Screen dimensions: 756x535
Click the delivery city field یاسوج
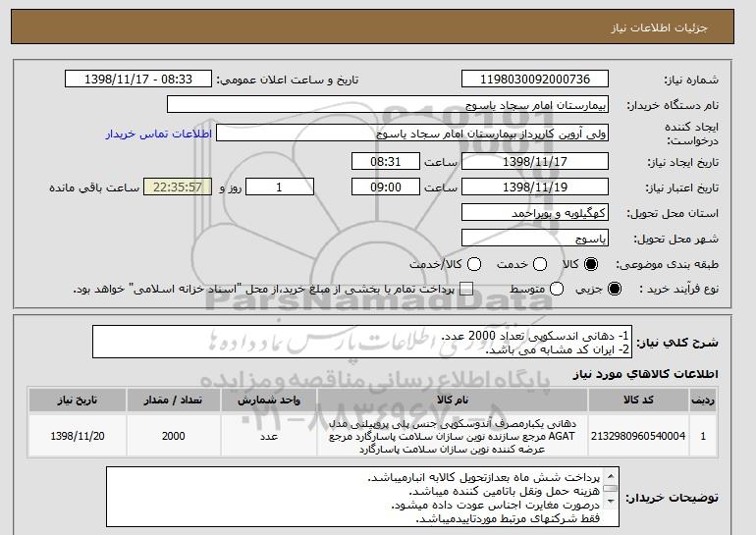(x=535, y=239)
